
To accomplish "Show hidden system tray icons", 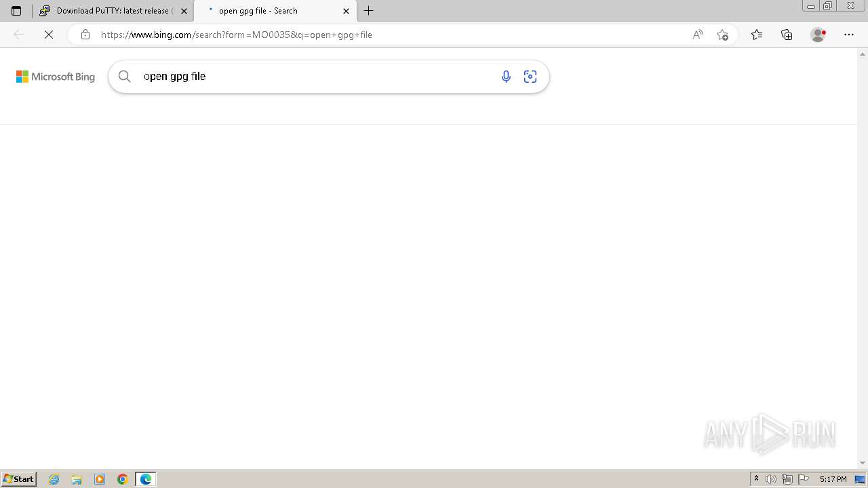I will (756, 479).
